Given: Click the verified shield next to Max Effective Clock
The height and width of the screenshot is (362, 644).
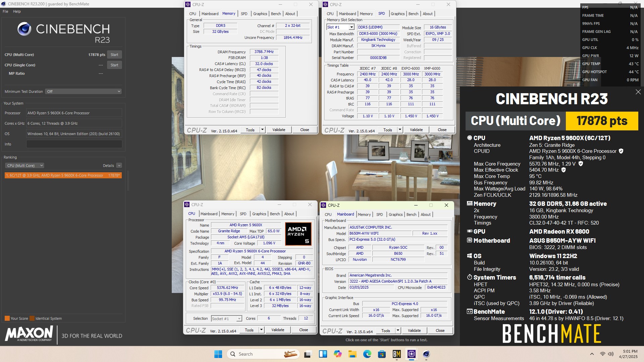Looking at the screenshot, I should pyautogui.click(x=563, y=170).
